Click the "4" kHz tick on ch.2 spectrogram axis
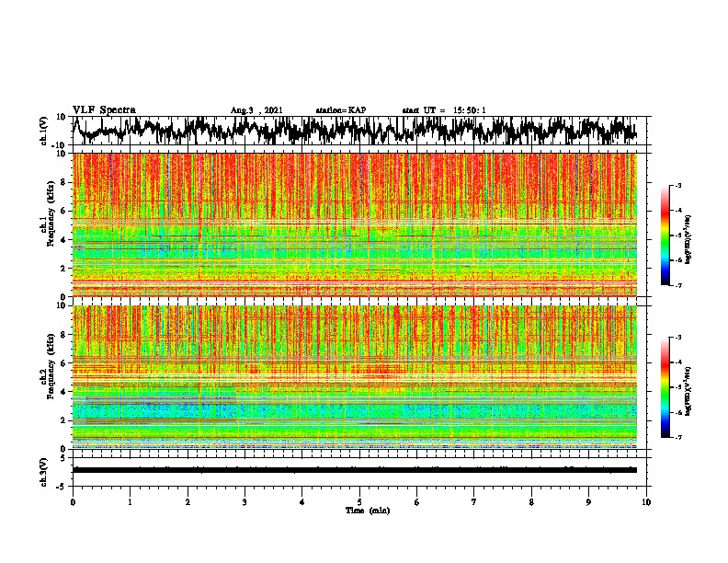 [x=63, y=392]
